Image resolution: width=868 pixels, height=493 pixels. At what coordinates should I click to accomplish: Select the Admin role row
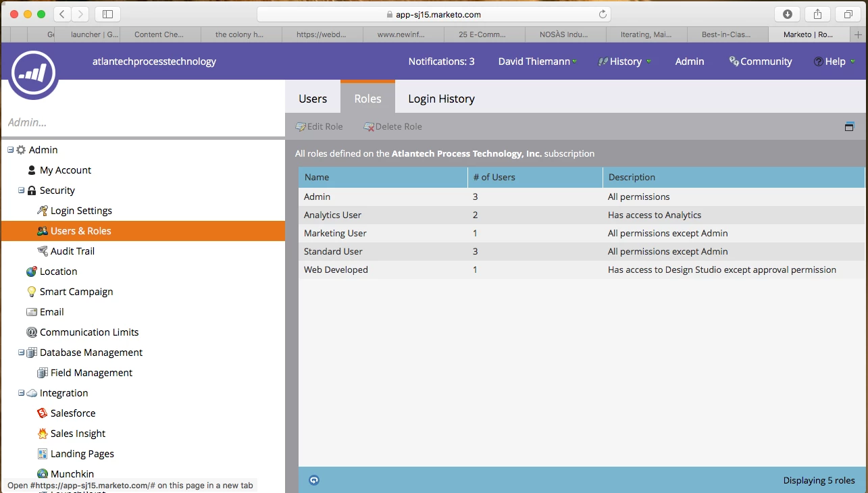click(x=582, y=197)
